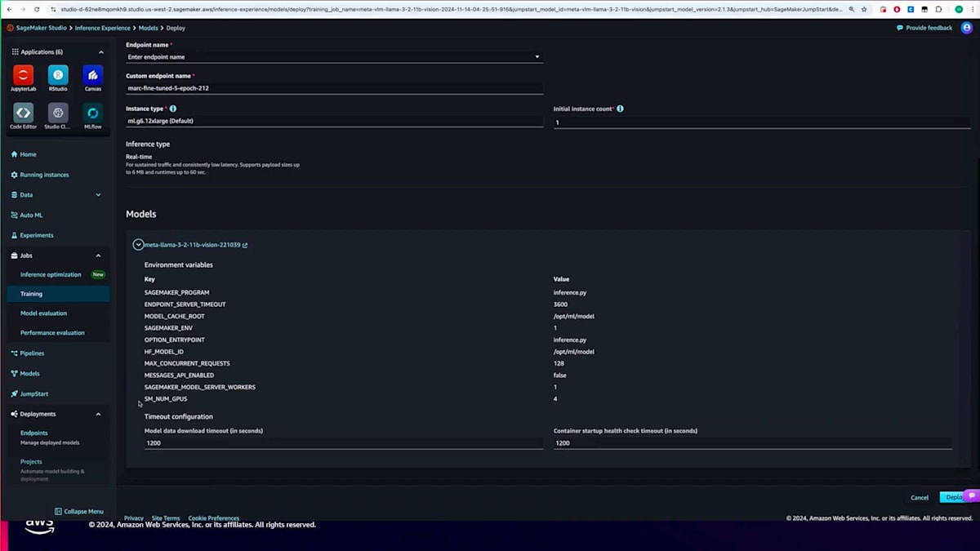
Task: Launch the Code Editor application
Action: click(x=23, y=113)
